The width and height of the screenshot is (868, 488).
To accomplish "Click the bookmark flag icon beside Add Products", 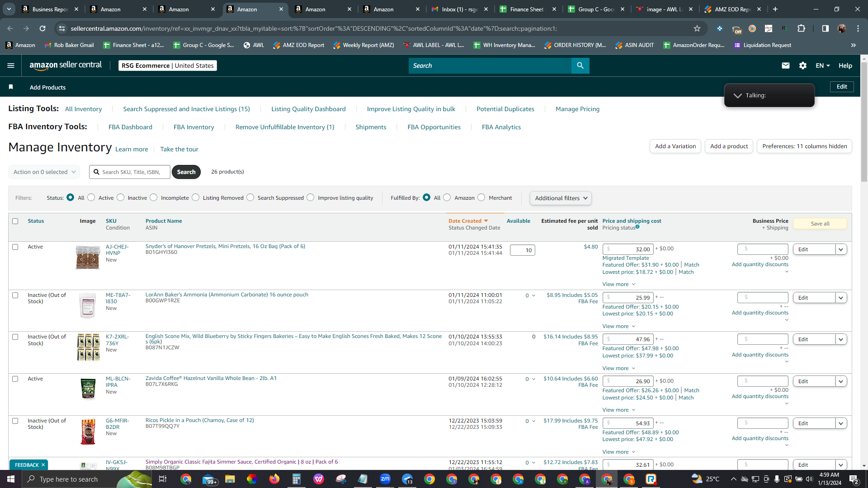I will pos(11,87).
